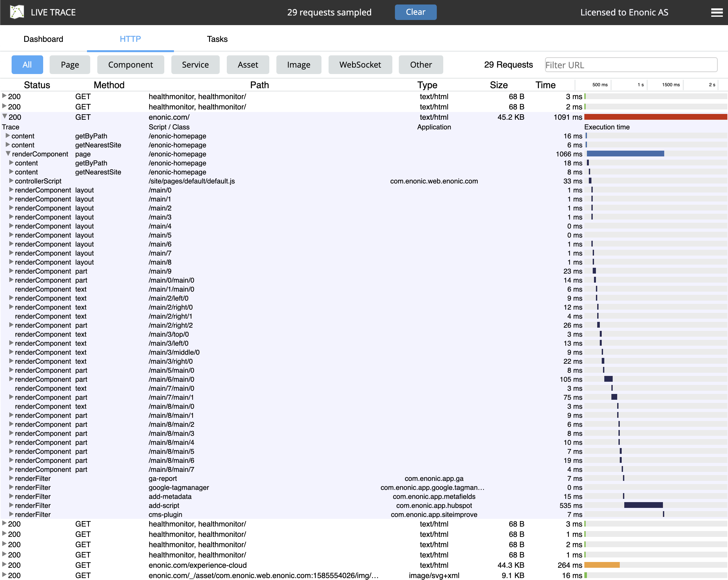Screen dimensions: 728x580
Task: Select the com.enonic.app.hubspot application text
Action: (434, 506)
